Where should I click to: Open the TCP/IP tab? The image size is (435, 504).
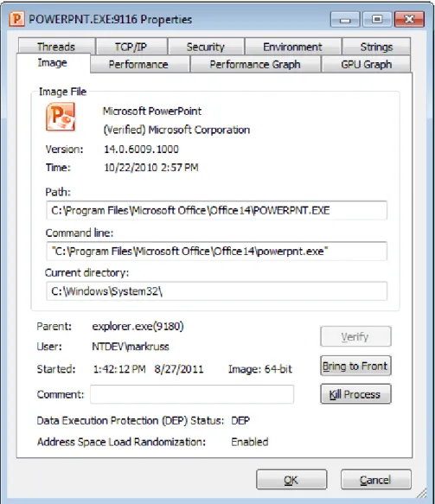(x=131, y=47)
